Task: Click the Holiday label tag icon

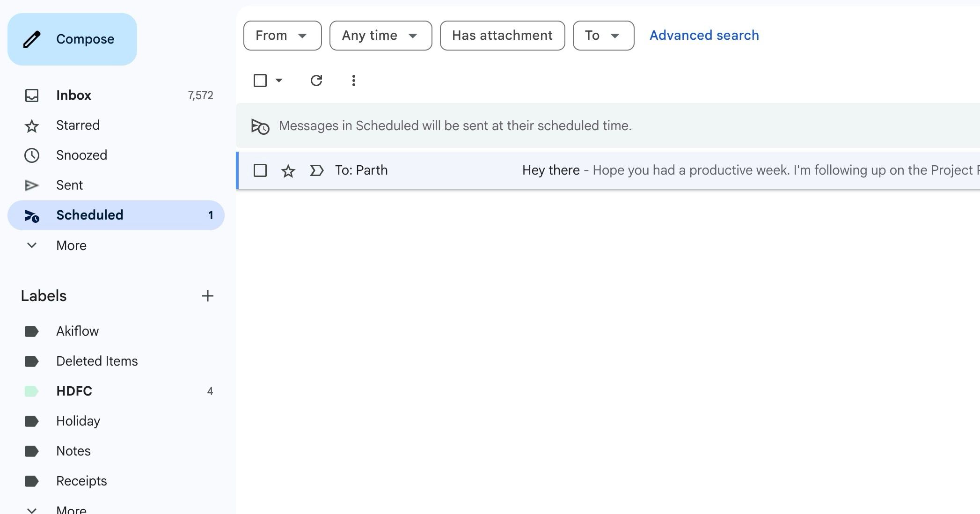Action: click(31, 421)
